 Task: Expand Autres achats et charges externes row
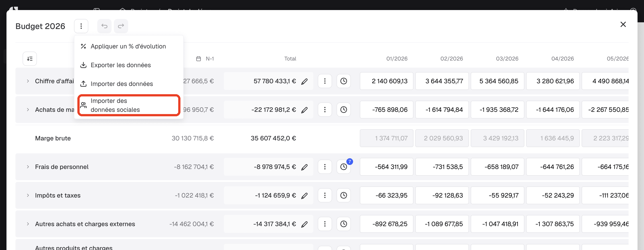coord(28,224)
